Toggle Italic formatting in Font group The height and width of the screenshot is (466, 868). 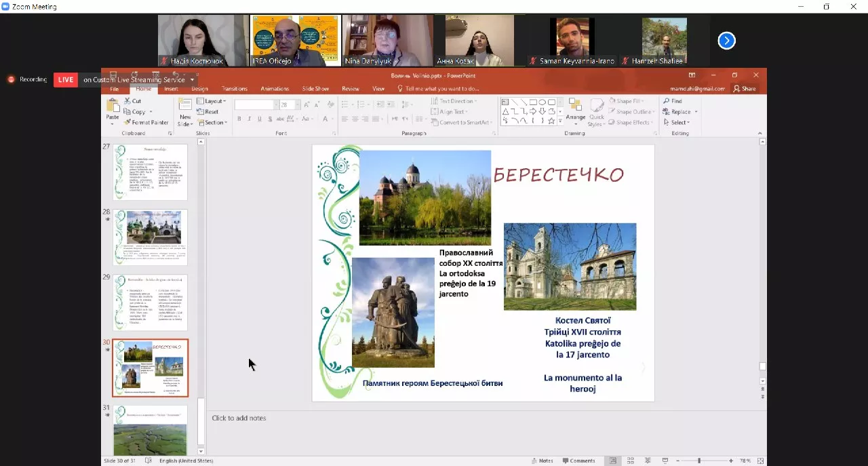[x=250, y=119]
